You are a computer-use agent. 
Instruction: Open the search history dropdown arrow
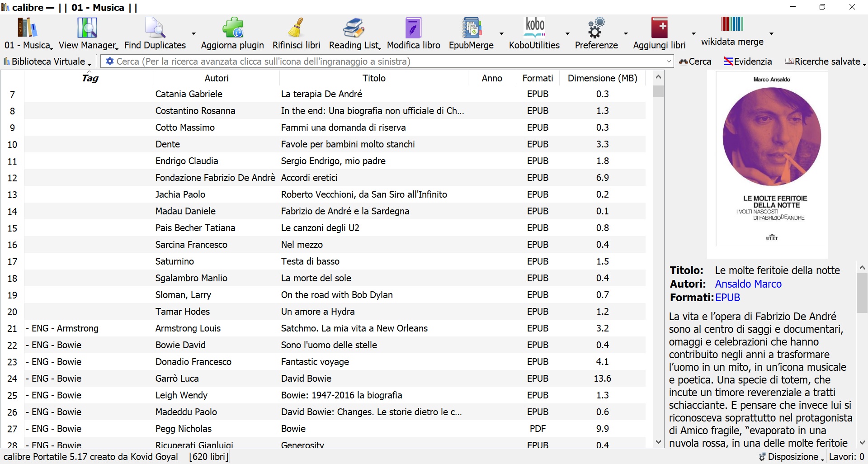pyautogui.click(x=669, y=61)
